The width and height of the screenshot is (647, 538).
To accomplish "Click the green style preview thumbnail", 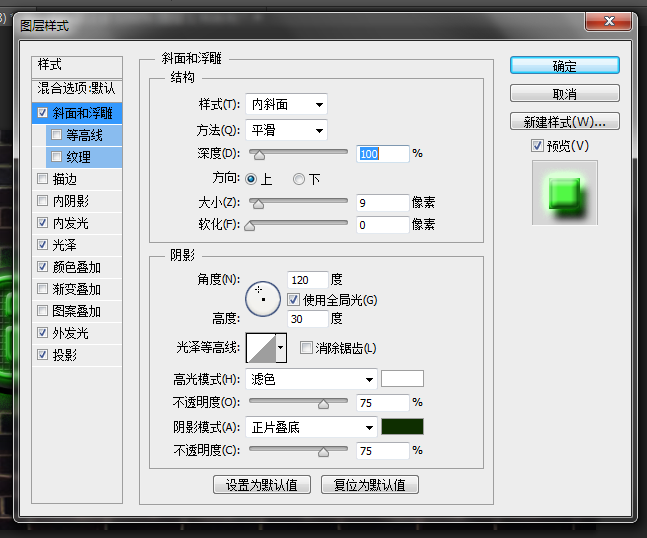I will click(564, 192).
